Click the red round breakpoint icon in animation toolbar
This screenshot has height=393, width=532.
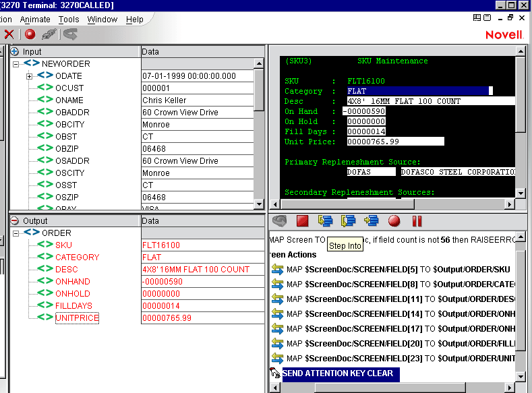point(394,221)
